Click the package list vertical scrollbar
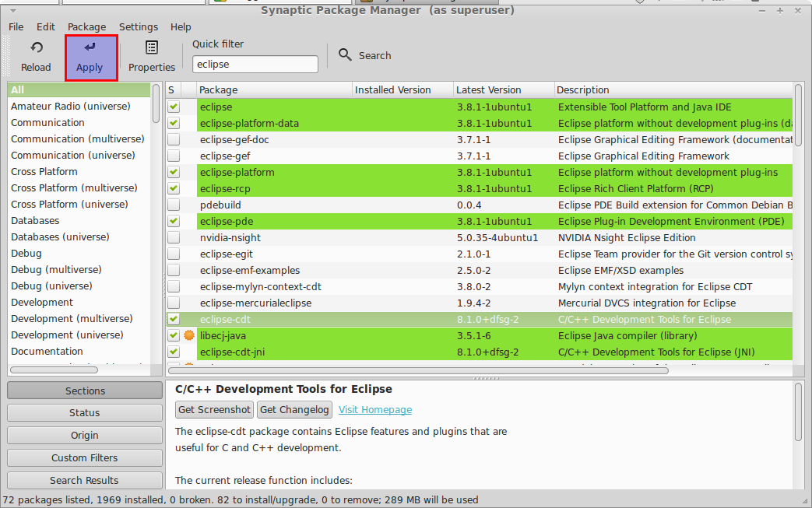 coord(798,115)
